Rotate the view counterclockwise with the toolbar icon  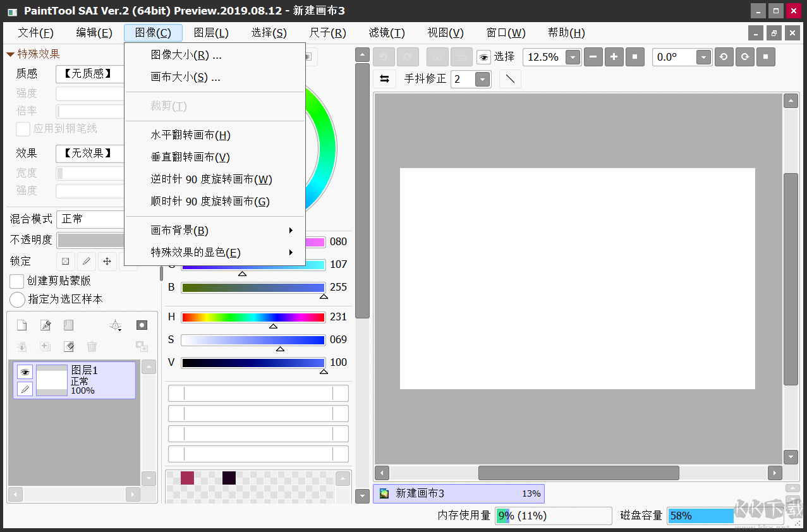click(724, 57)
